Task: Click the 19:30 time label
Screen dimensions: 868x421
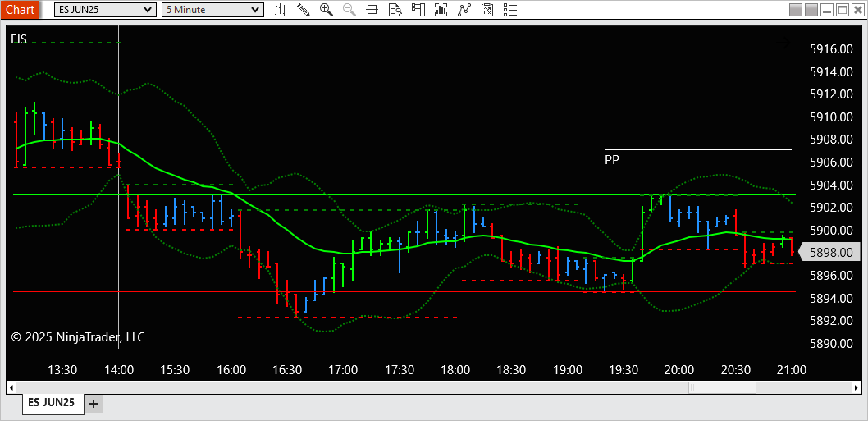Action: click(x=624, y=369)
